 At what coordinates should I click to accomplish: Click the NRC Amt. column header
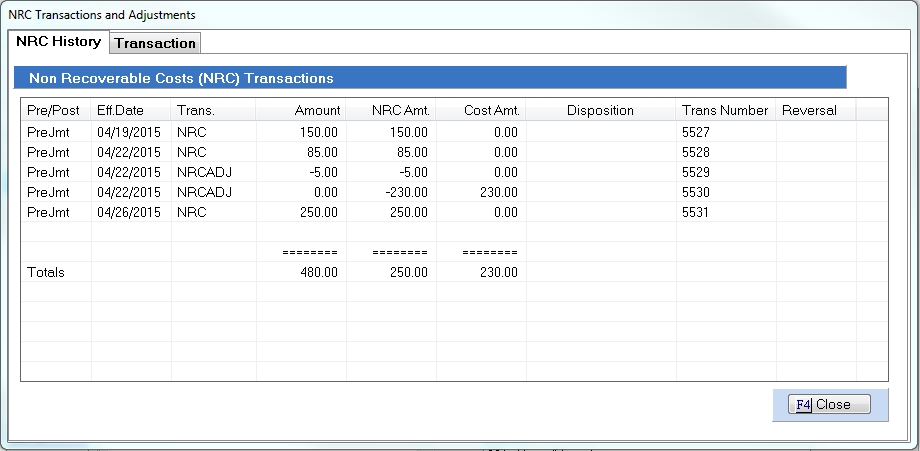400,110
